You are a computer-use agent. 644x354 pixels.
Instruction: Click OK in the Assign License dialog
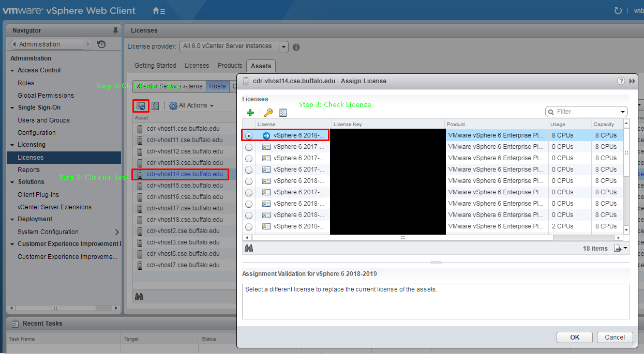tap(575, 337)
